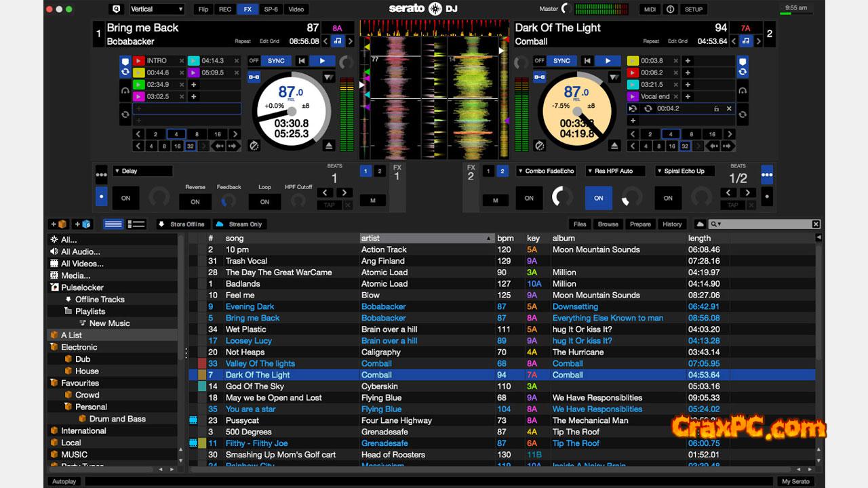Turn off the Res HPF Auto effect
Image resolution: width=868 pixels, height=488 pixels.
click(x=598, y=199)
